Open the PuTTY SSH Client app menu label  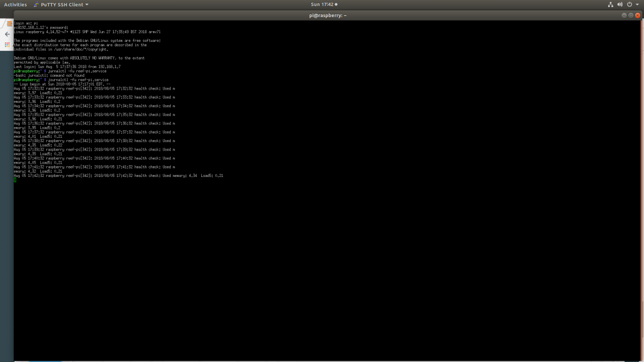click(x=62, y=4)
